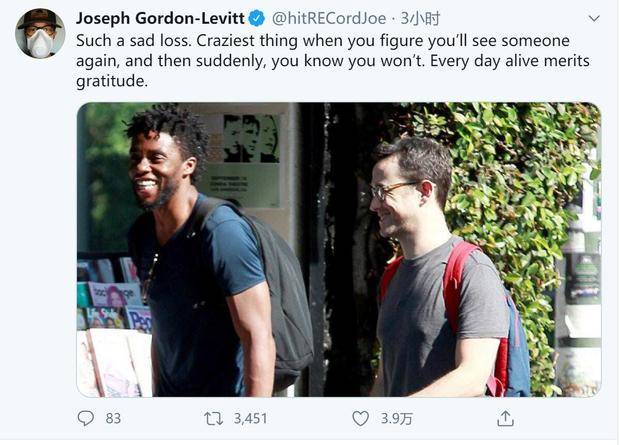Click the word 'gratitude.' in the tweet
620x445 pixels.
(112, 81)
